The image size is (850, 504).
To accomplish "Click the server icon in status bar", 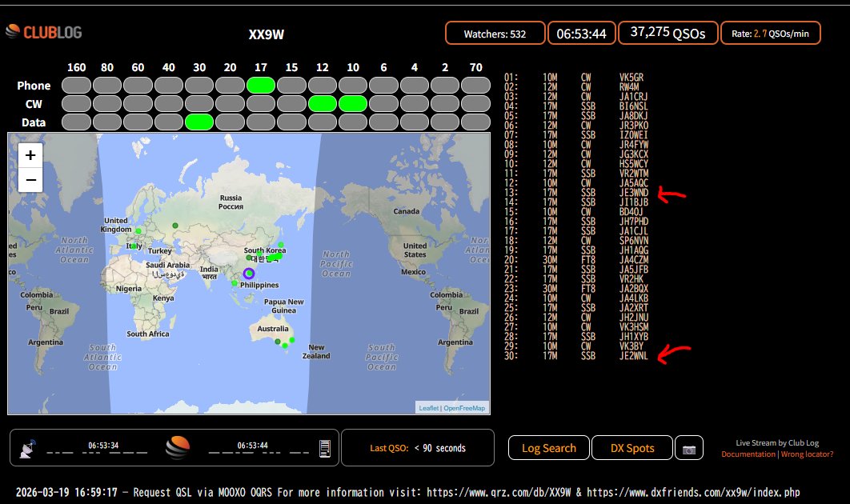I will point(325,448).
